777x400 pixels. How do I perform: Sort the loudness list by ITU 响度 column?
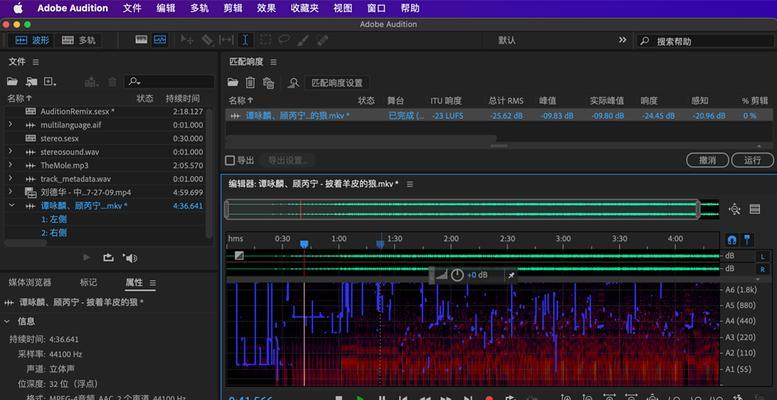[446, 100]
